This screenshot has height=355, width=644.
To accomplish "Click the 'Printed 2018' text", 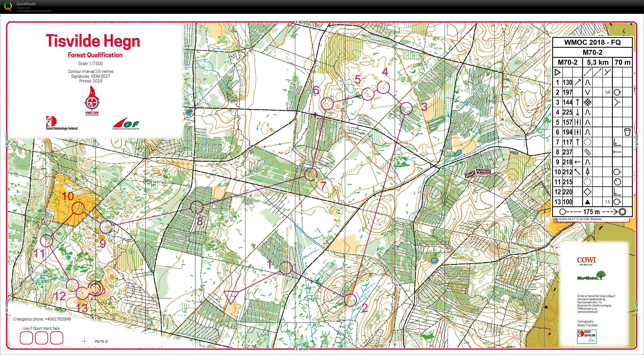I will coord(91,81).
